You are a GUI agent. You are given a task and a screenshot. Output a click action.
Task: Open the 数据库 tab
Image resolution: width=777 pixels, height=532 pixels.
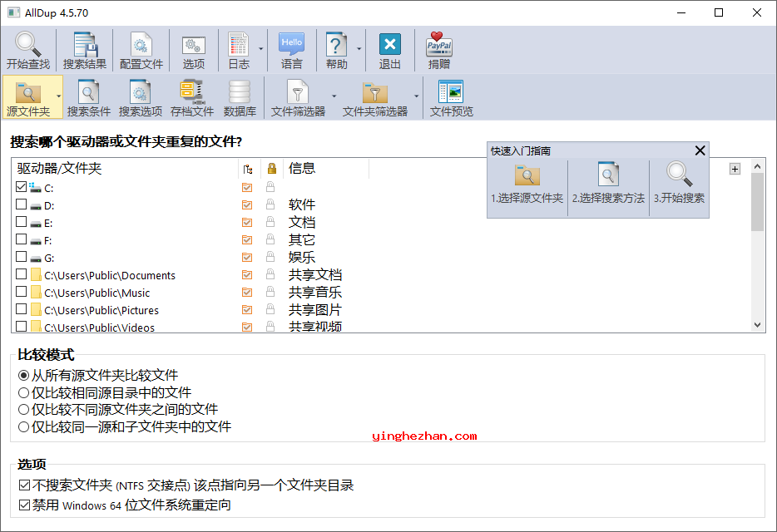[x=240, y=97]
